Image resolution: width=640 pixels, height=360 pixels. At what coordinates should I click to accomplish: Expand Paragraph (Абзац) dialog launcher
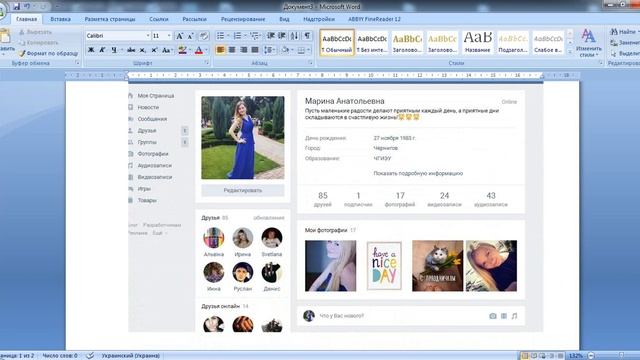[x=310, y=63]
